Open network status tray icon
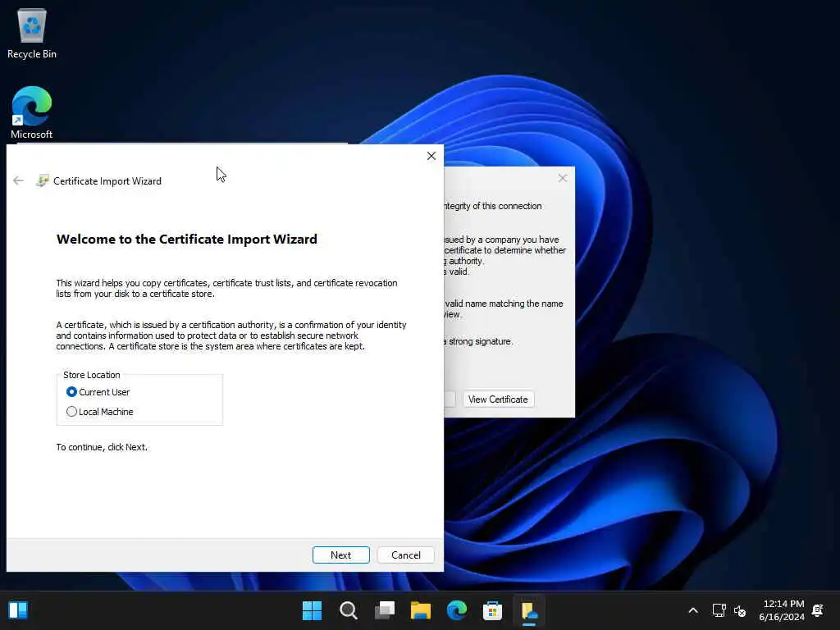The height and width of the screenshot is (630, 840). 719,610
